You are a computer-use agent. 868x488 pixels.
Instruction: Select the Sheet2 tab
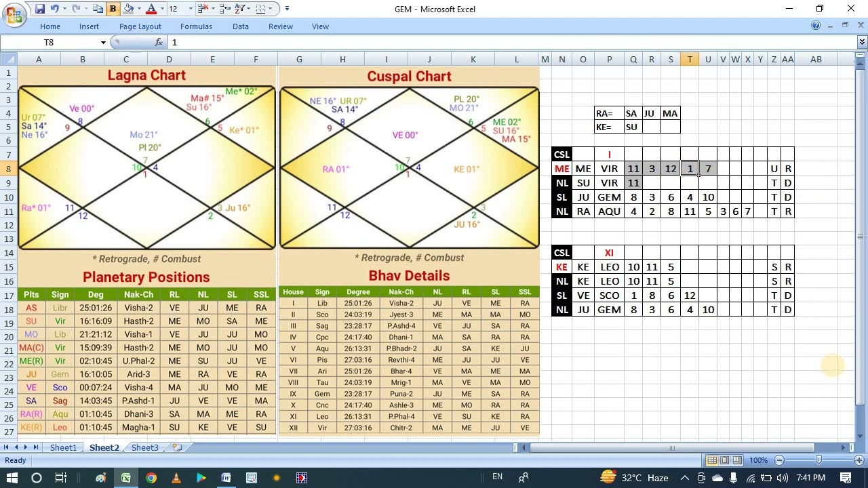(x=104, y=448)
